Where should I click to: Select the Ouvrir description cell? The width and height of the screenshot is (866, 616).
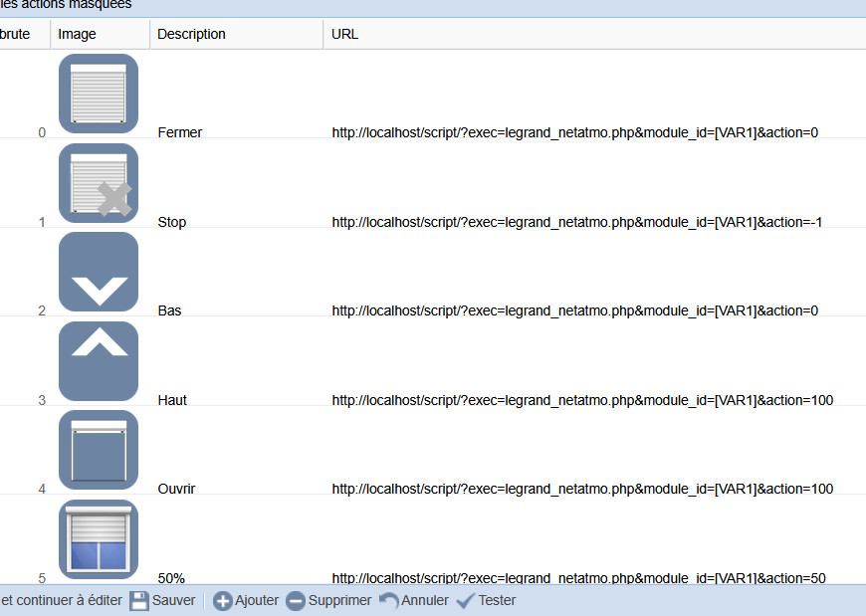tap(177, 489)
